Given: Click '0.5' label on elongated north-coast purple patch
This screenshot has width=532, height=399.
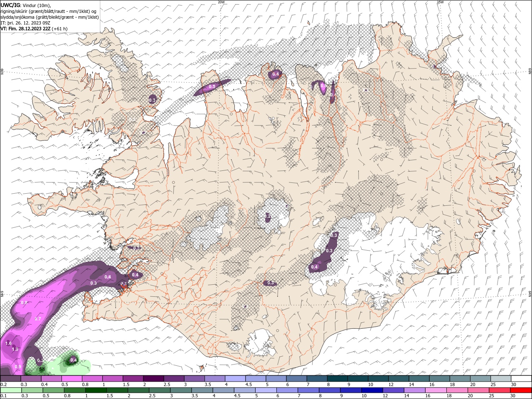Looking at the screenshot, I should pos(212,86).
